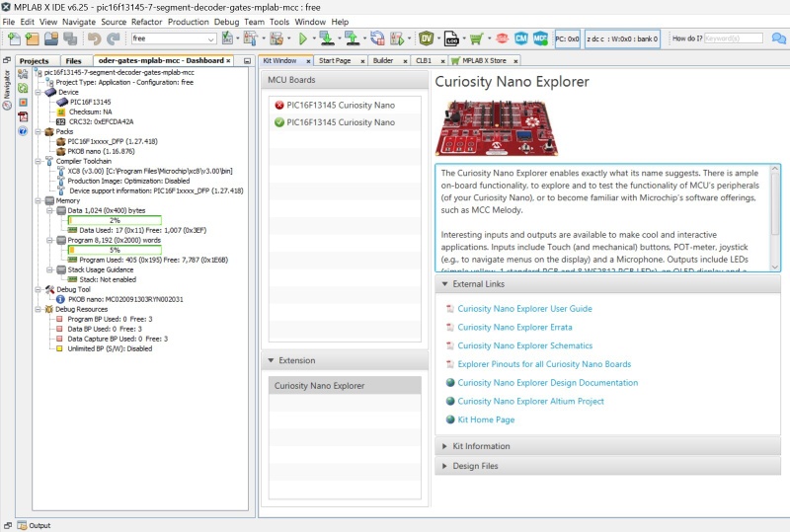790x532 pixels.
Task: Open the File menu
Action: coord(9,22)
